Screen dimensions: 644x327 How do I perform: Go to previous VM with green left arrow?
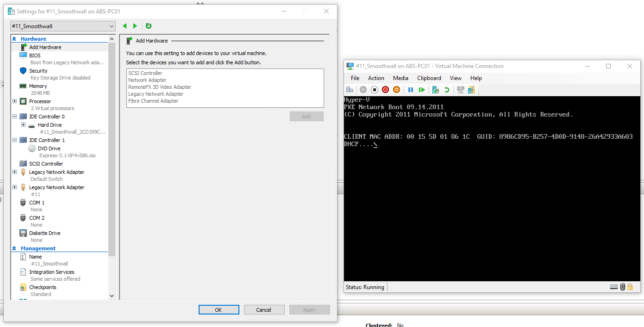pos(125,26)
